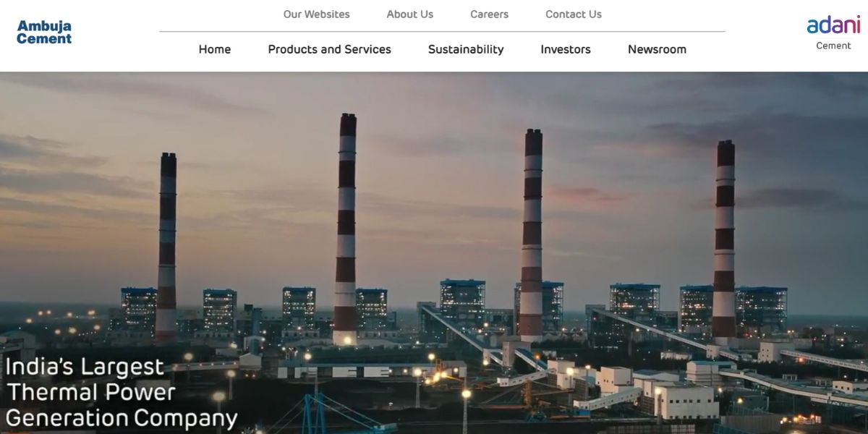Open Newsroom from the main navigation
Viewport: 868px width, 434px height.
(657, 49)
